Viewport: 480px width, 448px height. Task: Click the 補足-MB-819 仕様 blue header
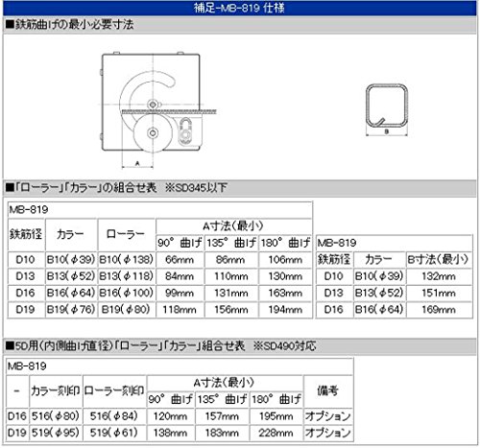[x=239, y=8]
